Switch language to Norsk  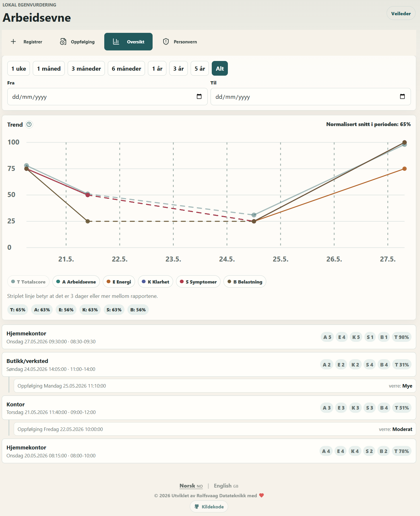[191, 486]
